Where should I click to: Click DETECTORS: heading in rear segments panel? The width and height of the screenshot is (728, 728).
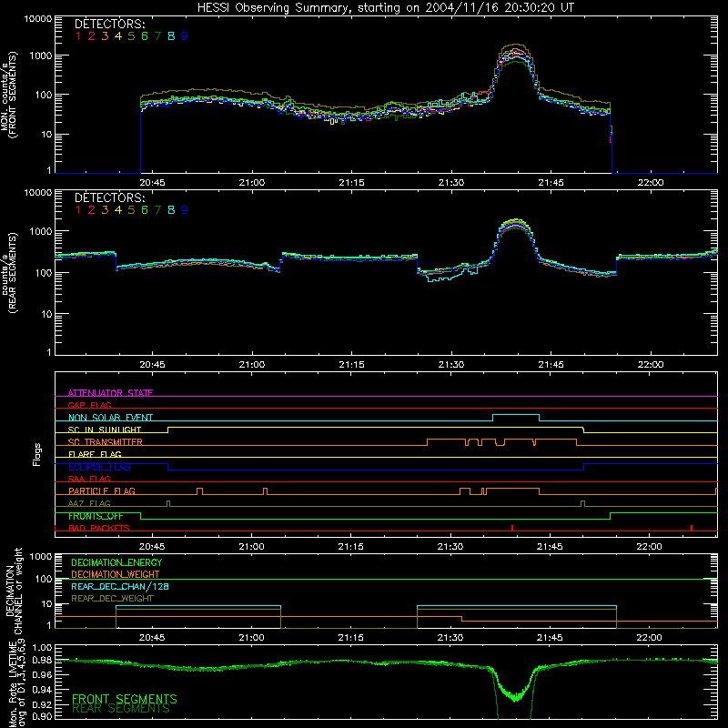click(109, 197)
